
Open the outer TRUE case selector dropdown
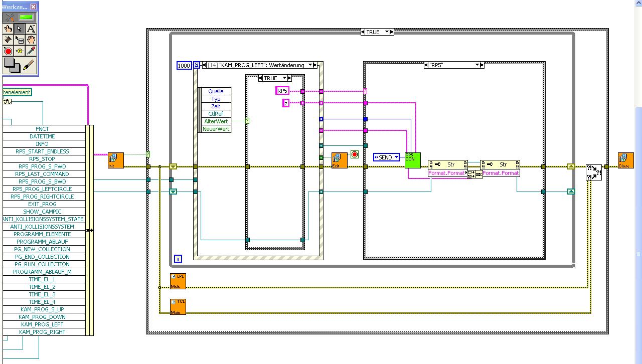click(x=386, y=32)
